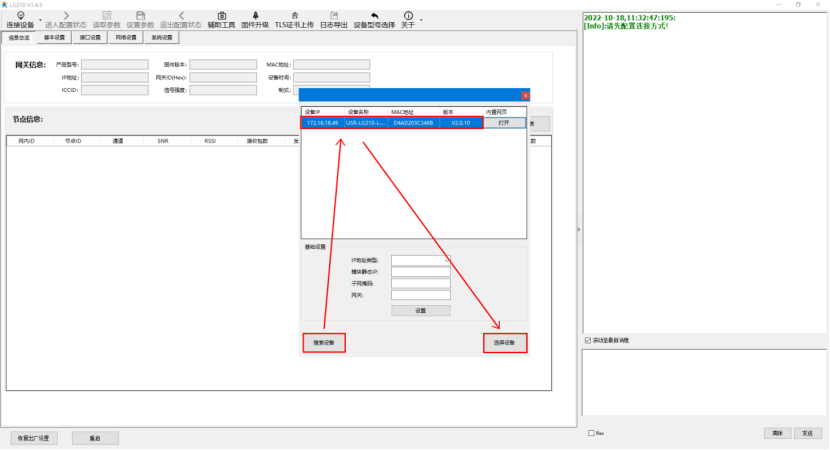Click the 固件升级 firmware upgrade icon
Screen dimensions: 830x450
[255, 17]
